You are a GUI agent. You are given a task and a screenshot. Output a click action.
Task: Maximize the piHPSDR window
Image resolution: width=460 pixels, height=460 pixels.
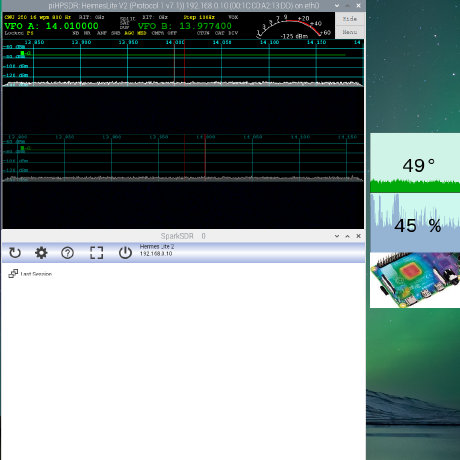click(347, 6)
